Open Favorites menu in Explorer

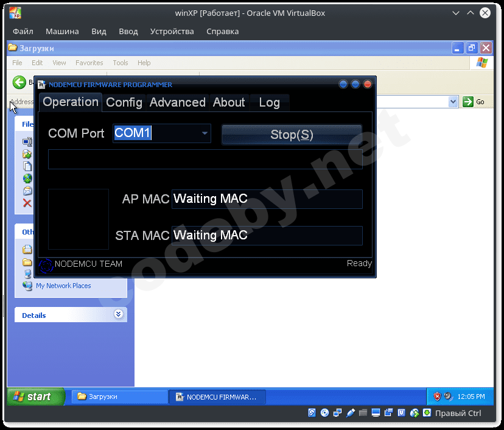pos(89,63)
